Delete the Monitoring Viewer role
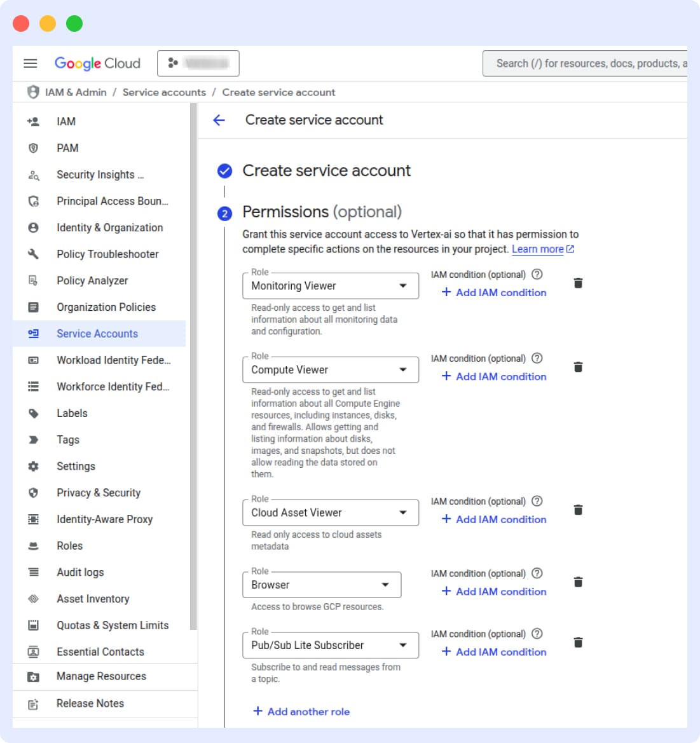700x743 pixels. [578, 283]
